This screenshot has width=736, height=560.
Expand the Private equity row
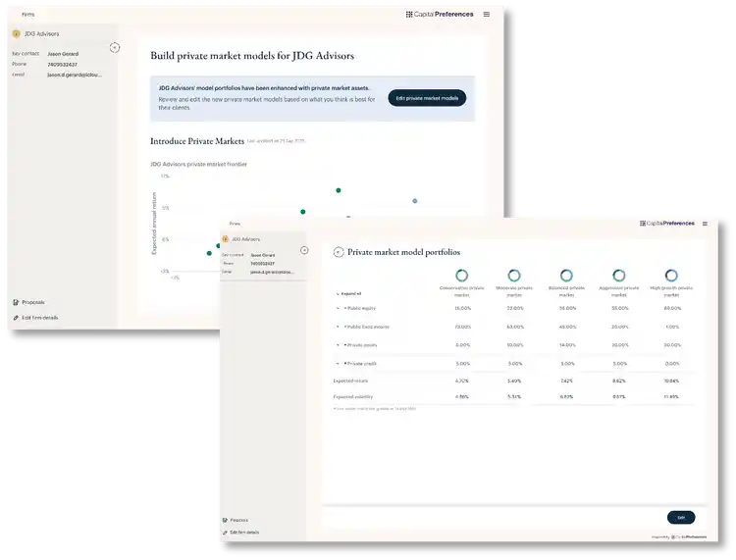coord(338,345)
